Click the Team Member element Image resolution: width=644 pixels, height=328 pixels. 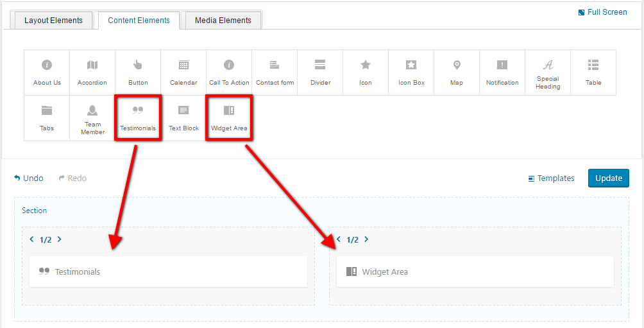click(x=92, y=118)
